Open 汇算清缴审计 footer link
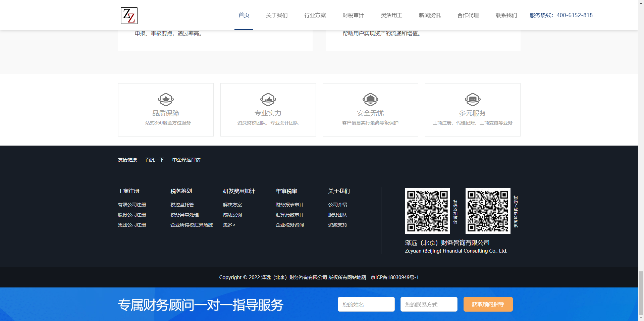The image size is (644, 321). tap(289, 215)
